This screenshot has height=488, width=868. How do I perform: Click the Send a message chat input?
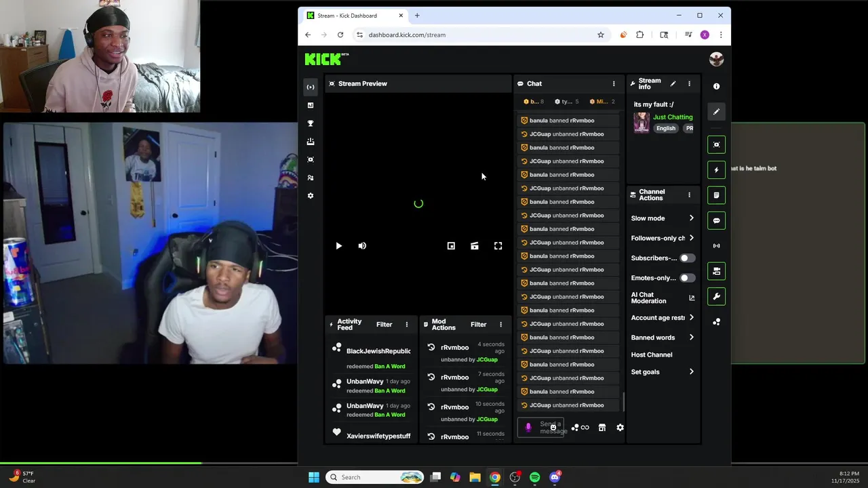[541, 428]
